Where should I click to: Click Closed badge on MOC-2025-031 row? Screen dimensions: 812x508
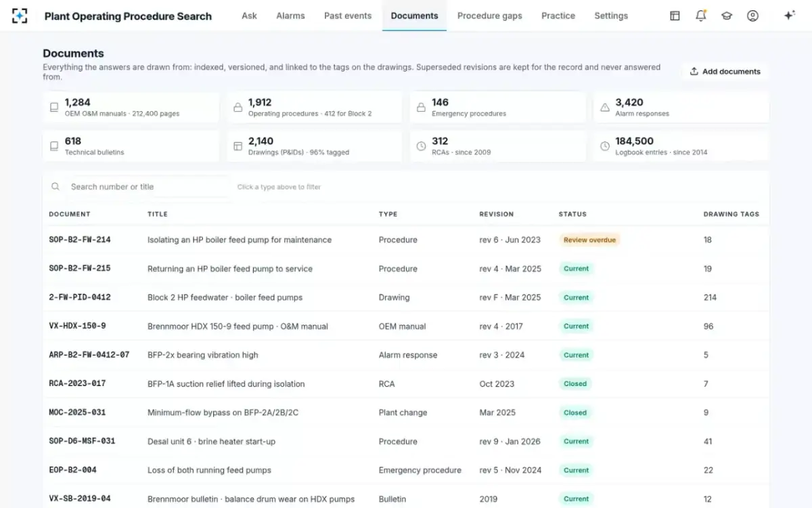pyautogui.click(x=575, y=412)
